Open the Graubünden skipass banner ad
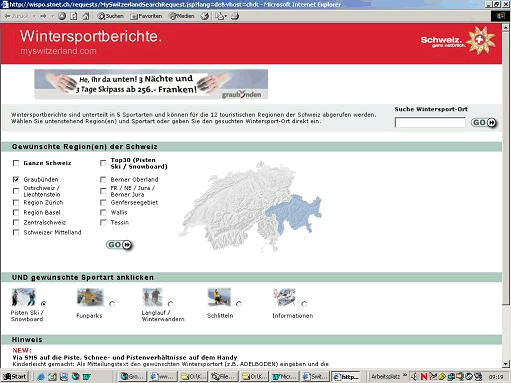The image size is (511, 383). click(151, 84)
